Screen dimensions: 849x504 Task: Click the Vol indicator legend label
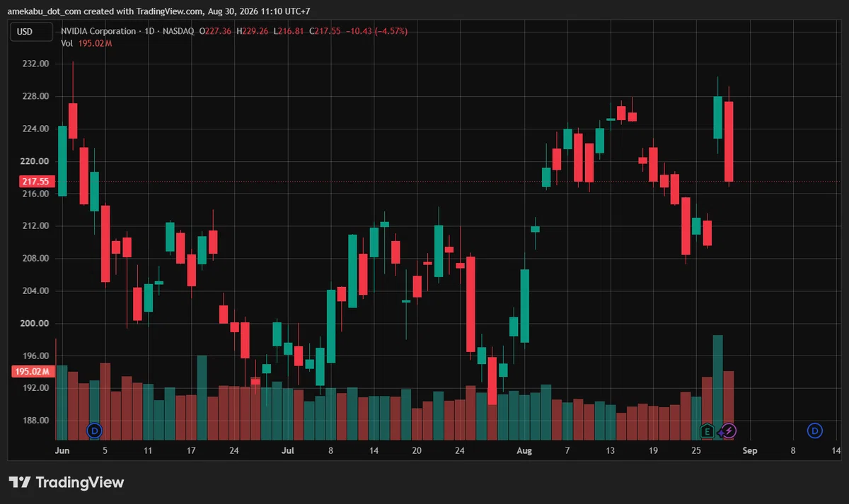point(67,43)
